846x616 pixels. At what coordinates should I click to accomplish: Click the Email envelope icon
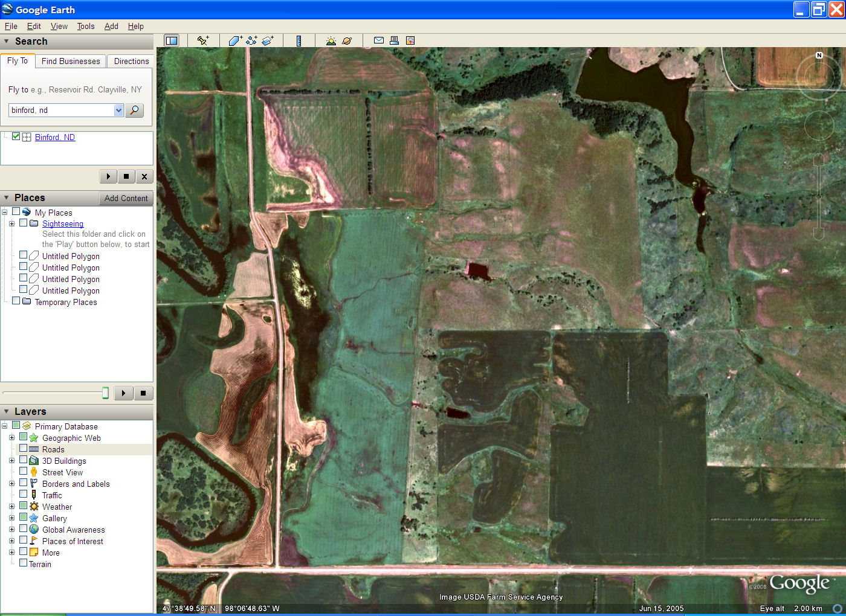click(x=379, y=40)
